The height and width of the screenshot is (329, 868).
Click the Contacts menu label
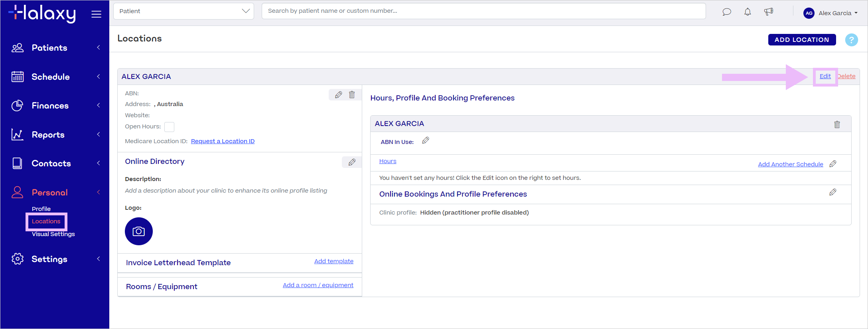pyautogui.click(x=51, y=164)
